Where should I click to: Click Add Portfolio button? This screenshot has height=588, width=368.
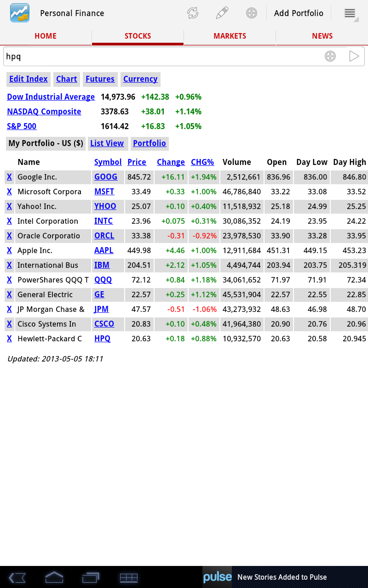coord(299,13)
